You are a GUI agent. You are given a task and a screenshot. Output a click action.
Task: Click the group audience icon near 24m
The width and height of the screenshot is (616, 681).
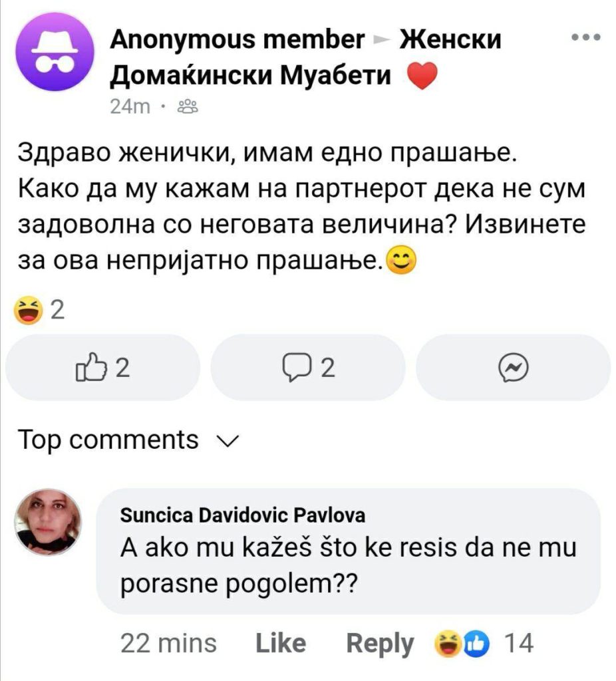point(188,106)
